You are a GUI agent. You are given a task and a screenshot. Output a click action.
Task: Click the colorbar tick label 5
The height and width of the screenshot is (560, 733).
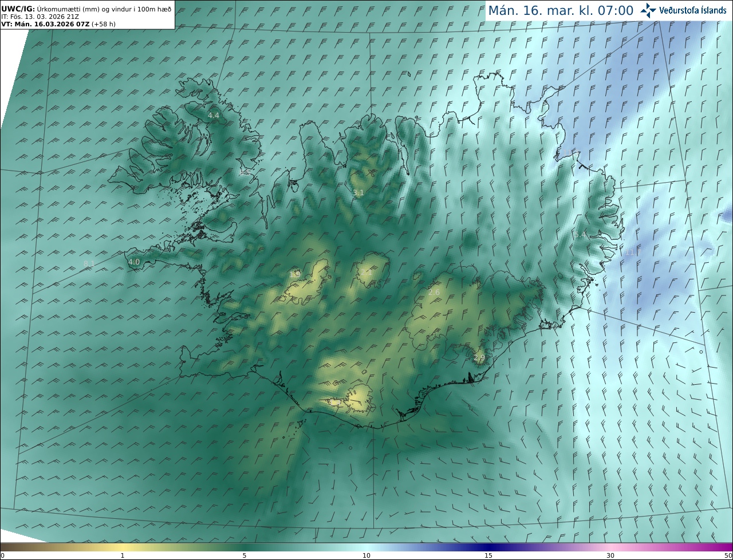[x=245, y=555]
